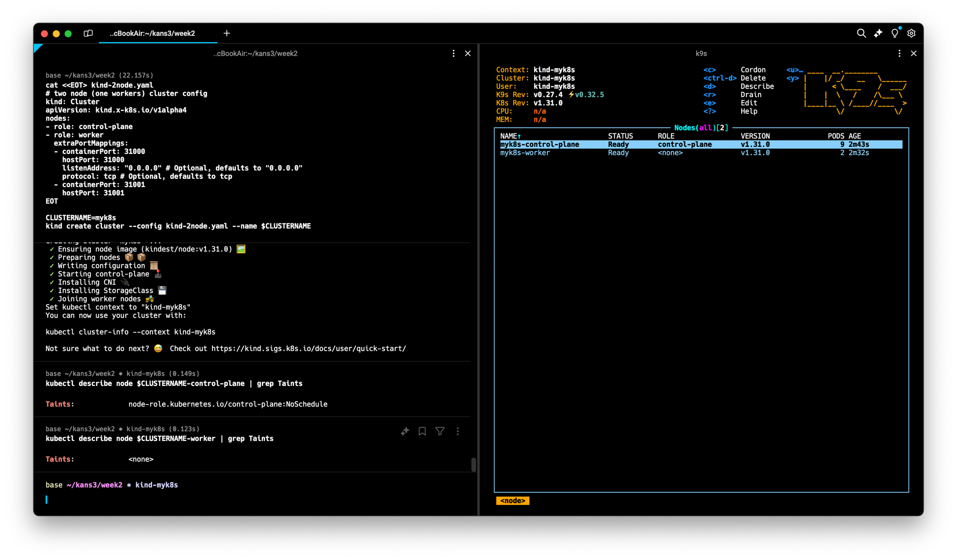The height and width of the screenshot is (560, 957).
Task: Open the settings gear icon
Action: (912, 33)
